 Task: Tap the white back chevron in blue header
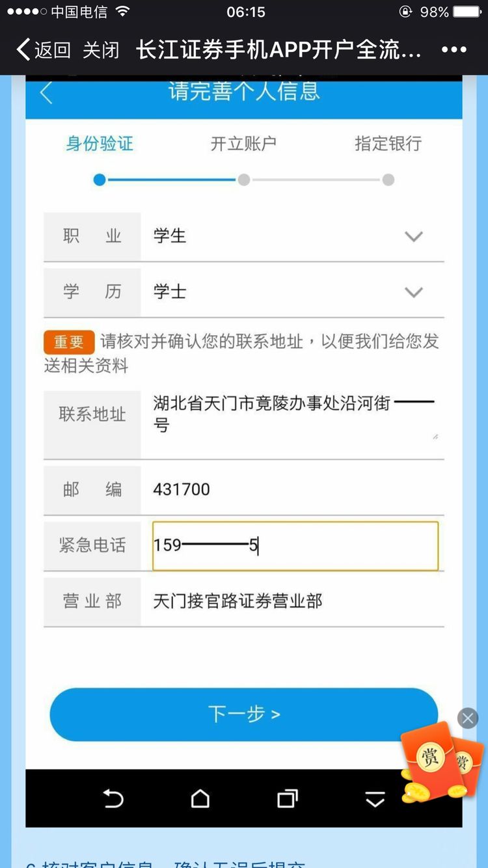tap(46, 93)
